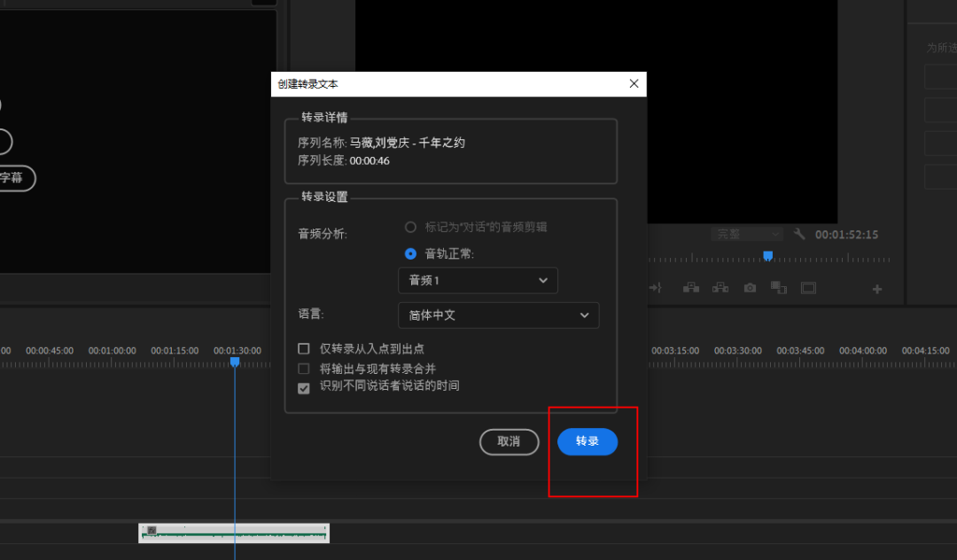
Task: Open the wrench settings icon
Action: [x=799, y=234]
